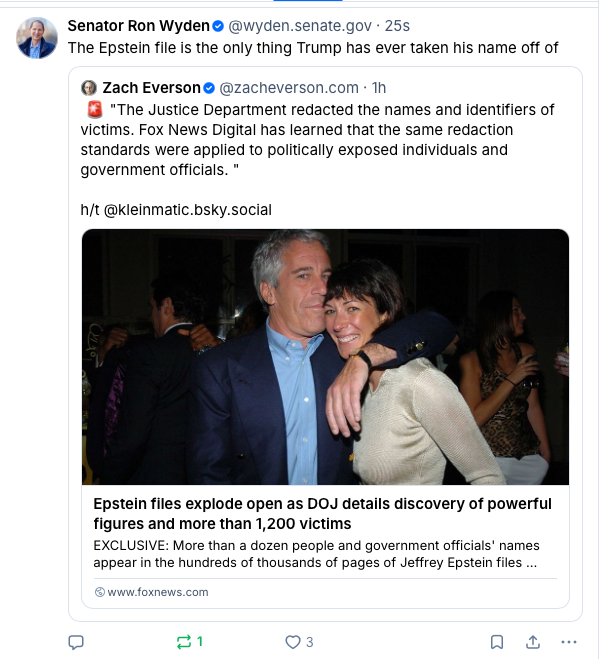Click the verified badge beside Zach Everson

pos(209,88)
